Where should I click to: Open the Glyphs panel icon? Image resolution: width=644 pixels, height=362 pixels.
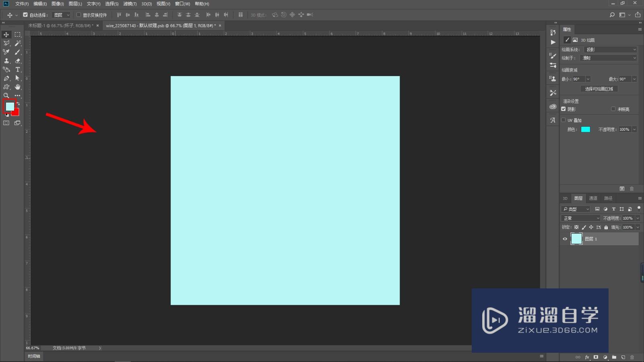(x=553, y=120)
